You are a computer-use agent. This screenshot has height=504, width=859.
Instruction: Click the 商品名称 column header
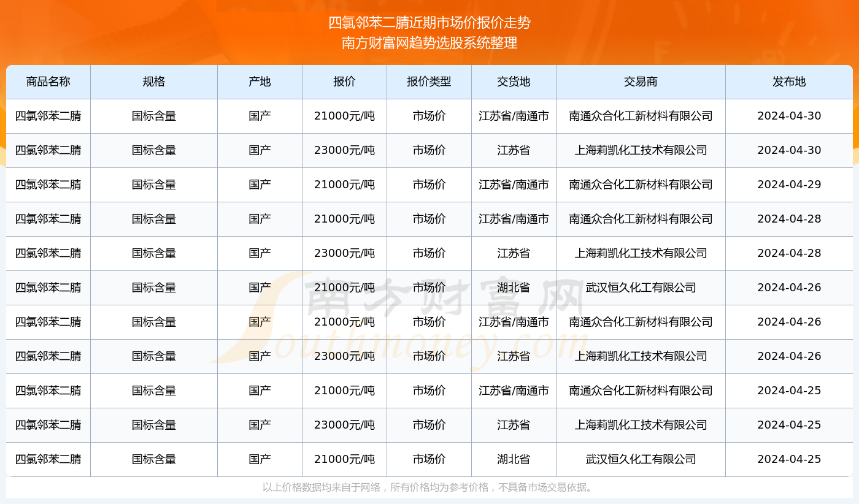(48, 82)
